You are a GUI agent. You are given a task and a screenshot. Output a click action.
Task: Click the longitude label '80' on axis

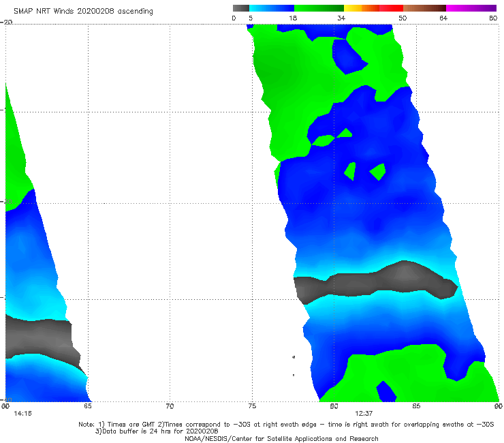click(x=334, y=406)
